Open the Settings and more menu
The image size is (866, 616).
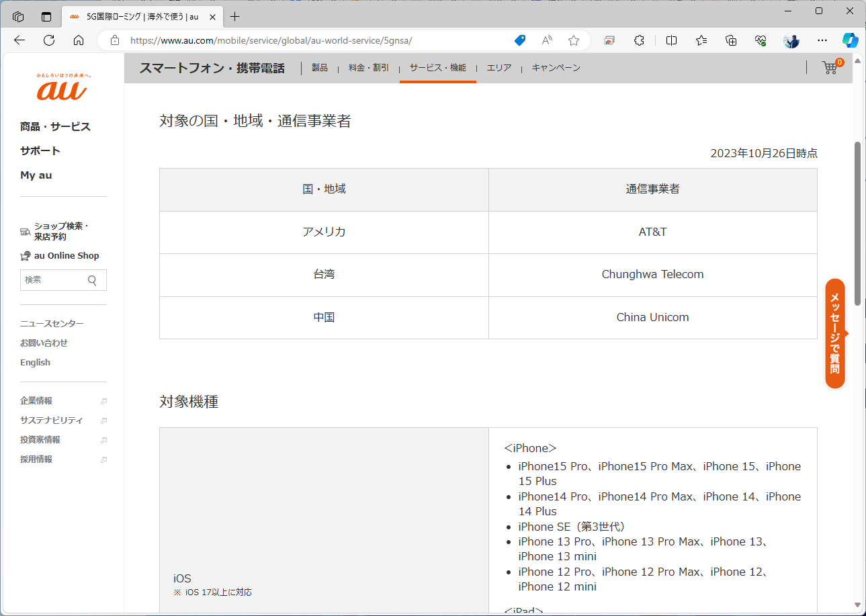point(822,40)
